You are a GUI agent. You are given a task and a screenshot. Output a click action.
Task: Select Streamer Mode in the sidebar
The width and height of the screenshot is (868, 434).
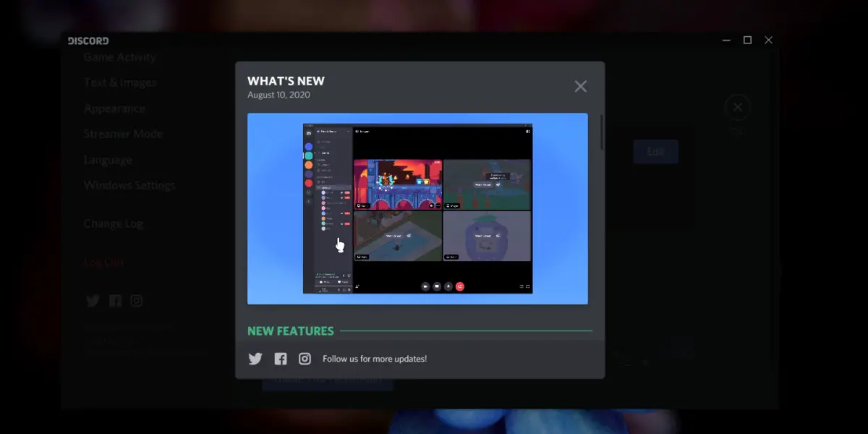click(123, 134)
